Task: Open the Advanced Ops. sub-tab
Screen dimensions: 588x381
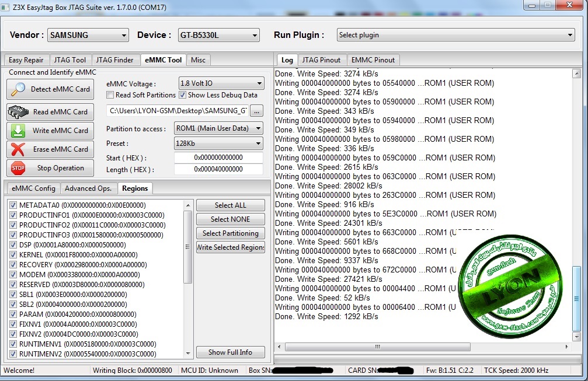Action: point(88,188)
